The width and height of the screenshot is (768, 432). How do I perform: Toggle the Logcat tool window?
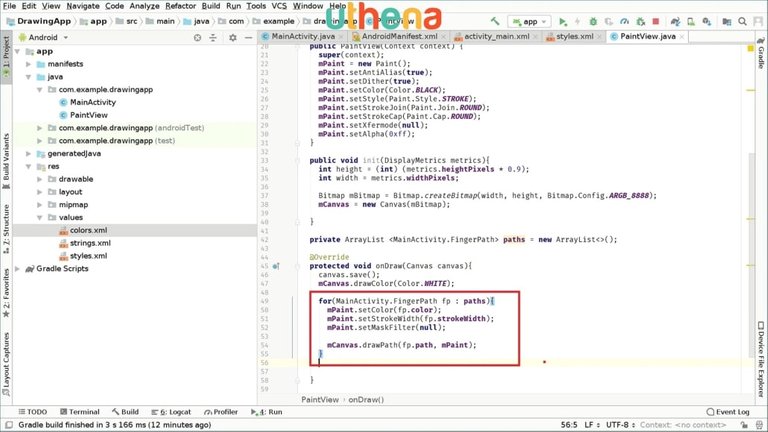175,411
